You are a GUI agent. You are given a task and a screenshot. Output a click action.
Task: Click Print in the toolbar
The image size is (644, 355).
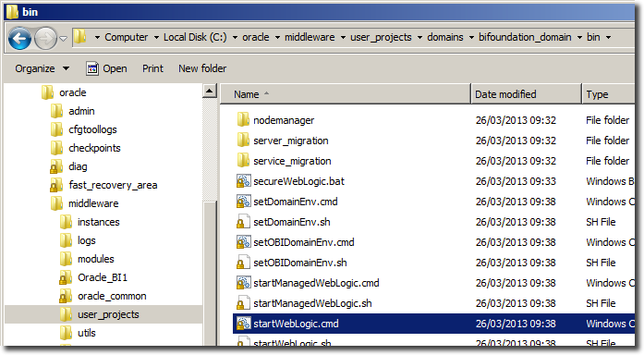tap(152, 68)
